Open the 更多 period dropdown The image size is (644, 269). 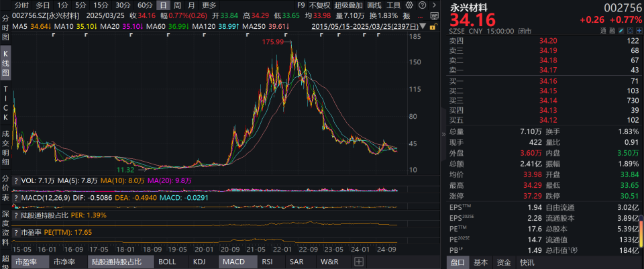[x=209, y=5]
